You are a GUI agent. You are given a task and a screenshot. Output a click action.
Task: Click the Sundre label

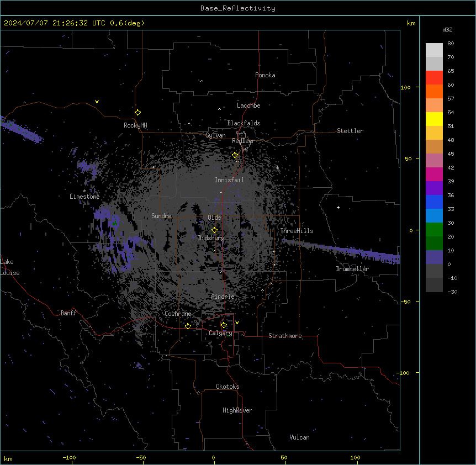click(161, 216)
